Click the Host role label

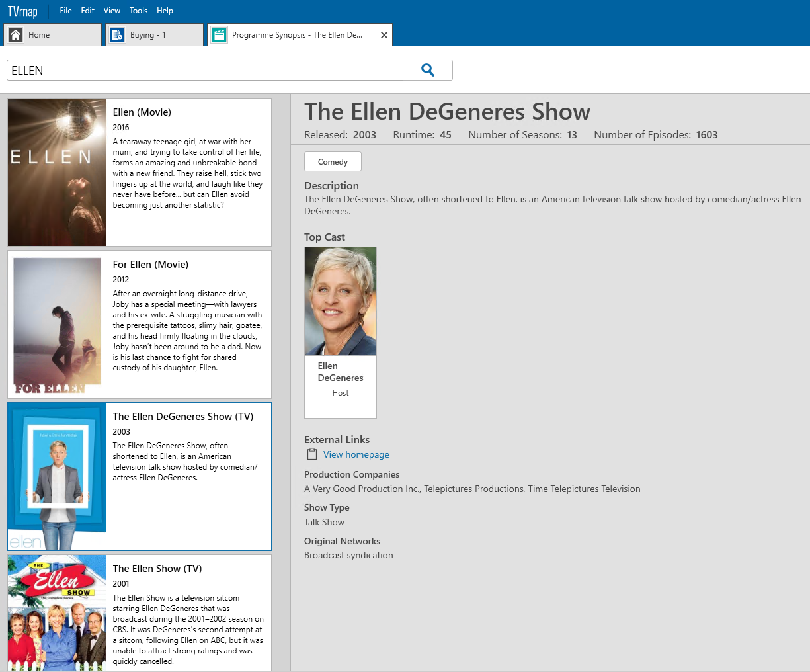pyautogui.click(x=341, y=393)
